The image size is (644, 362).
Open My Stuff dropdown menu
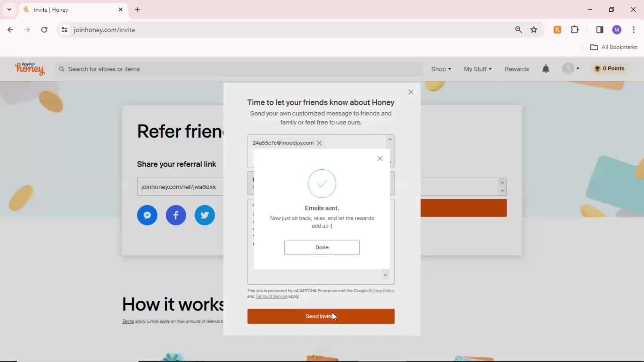tap(477, 68)
